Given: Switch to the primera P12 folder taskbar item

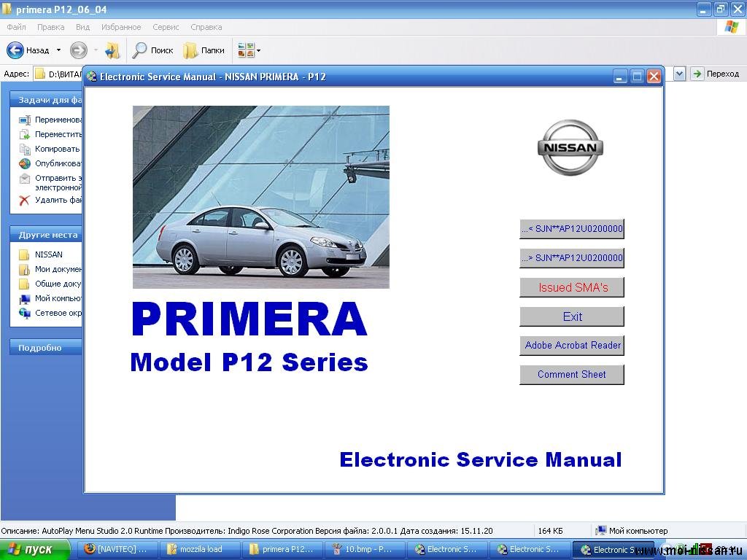Looking at the screenshot, I should [x=282, y=550].
